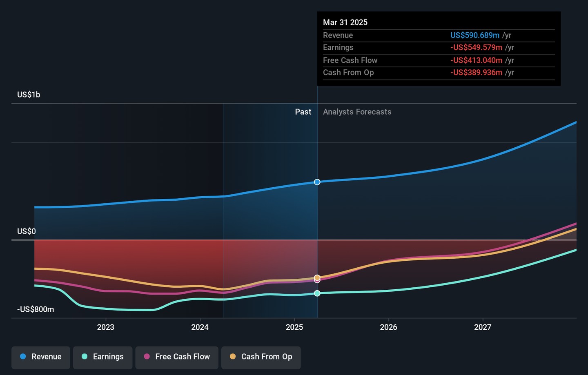
Task: Select the 2023 label on the x-axis
Action: tap(106, 327)
